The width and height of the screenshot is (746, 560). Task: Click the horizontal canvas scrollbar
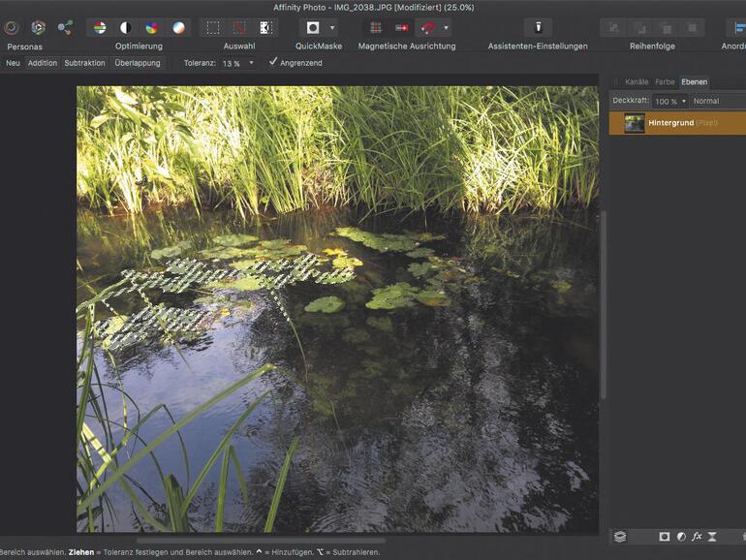point(261,541)
